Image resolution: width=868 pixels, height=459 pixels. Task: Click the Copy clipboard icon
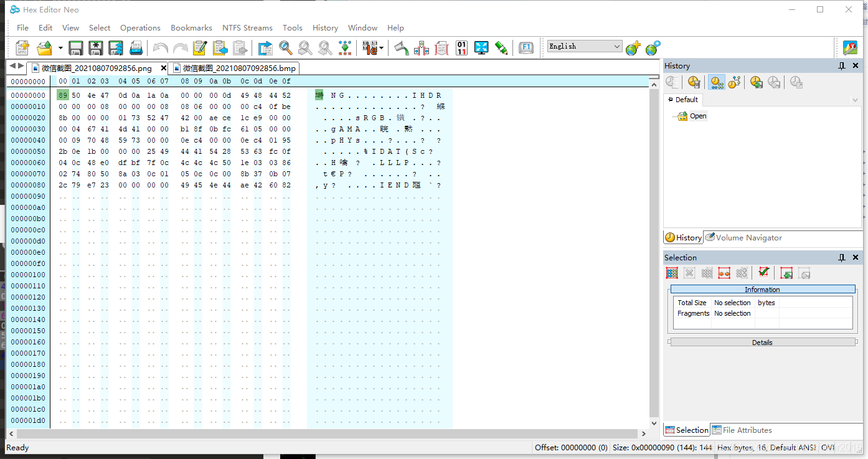(220, 47)
